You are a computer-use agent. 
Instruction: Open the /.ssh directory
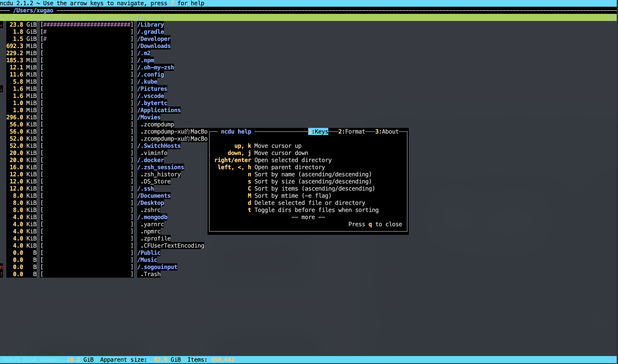click(x=145, y=189)
